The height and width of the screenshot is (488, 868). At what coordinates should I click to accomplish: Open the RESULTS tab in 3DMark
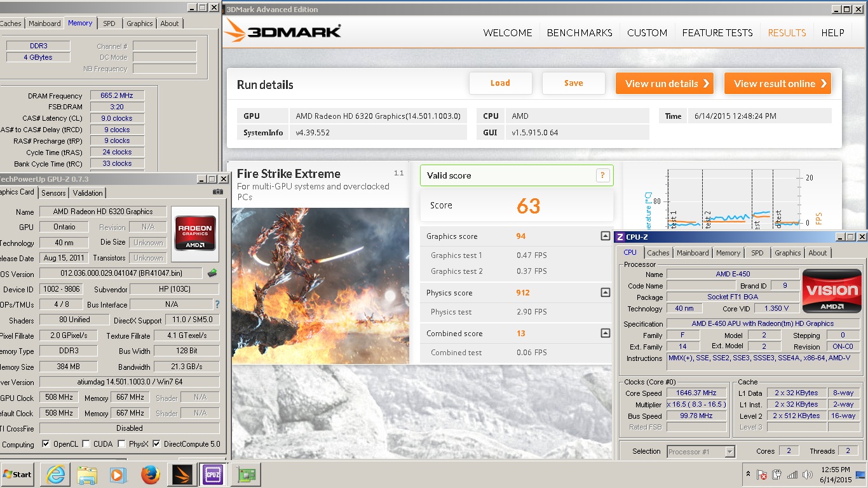(x=787, y=33)
